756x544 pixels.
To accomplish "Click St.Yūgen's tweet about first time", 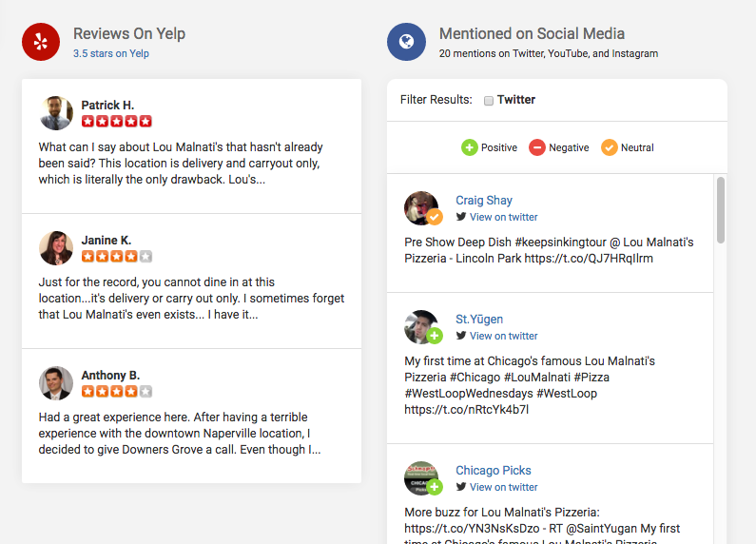I will (x=530, y=385).
